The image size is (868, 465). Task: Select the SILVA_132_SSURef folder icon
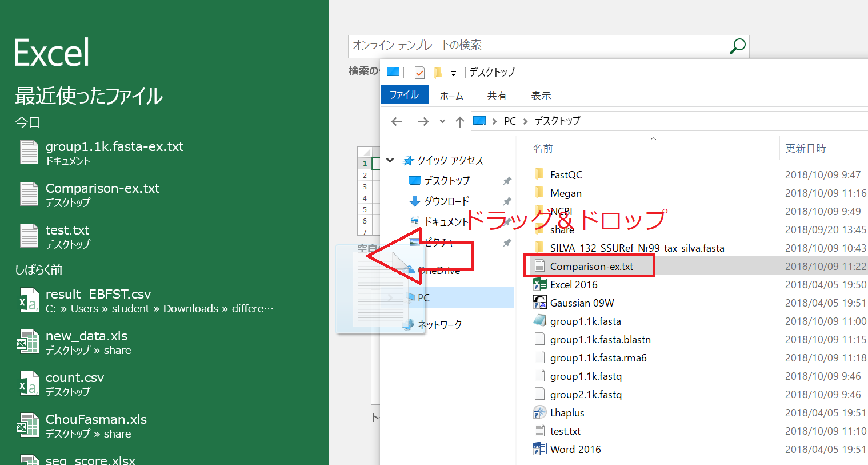click(539, 247)
